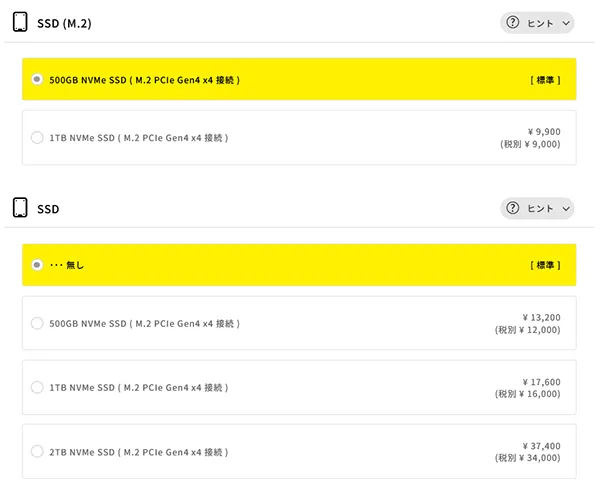Expand the ヒント dropdown for SSD section

click(x=537, y=209)
